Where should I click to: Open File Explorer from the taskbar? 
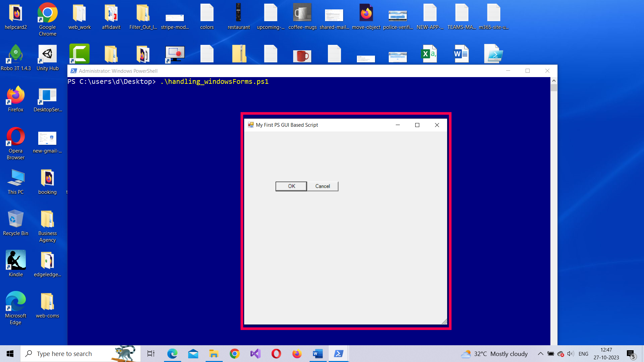214,354
